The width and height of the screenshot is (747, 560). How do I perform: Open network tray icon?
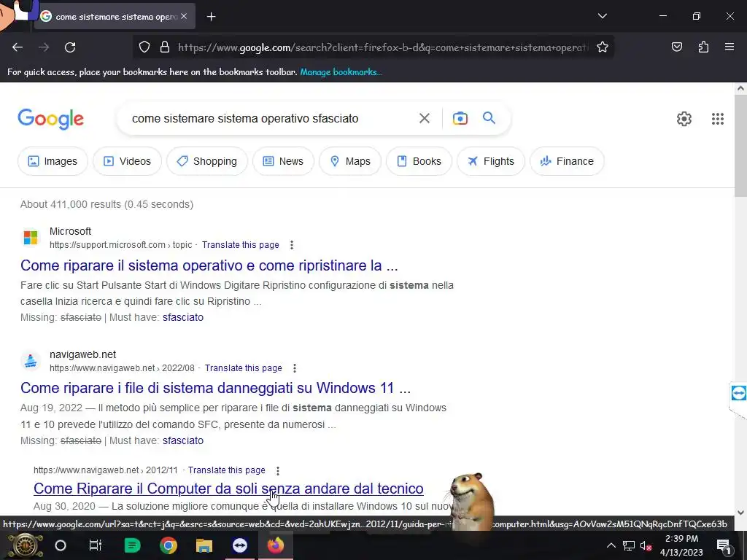point(629,546)
